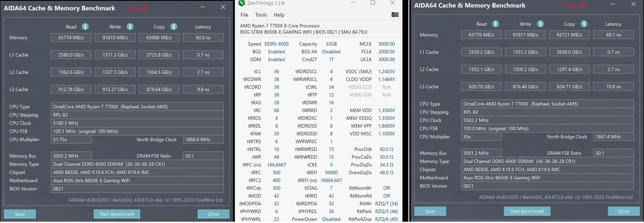Click the 32GB capacity value in ZenTimings
Screen dimensions: 644x223
click(x=331, y=44)
